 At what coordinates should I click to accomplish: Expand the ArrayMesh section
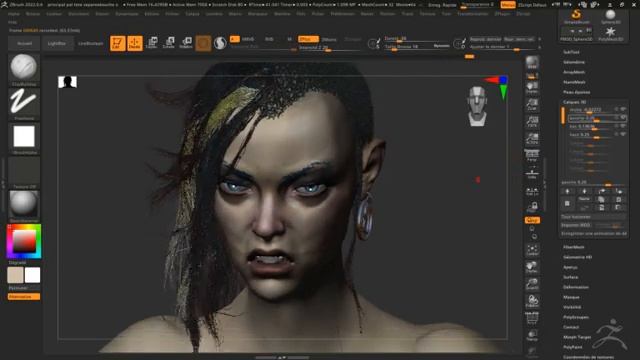574,72
